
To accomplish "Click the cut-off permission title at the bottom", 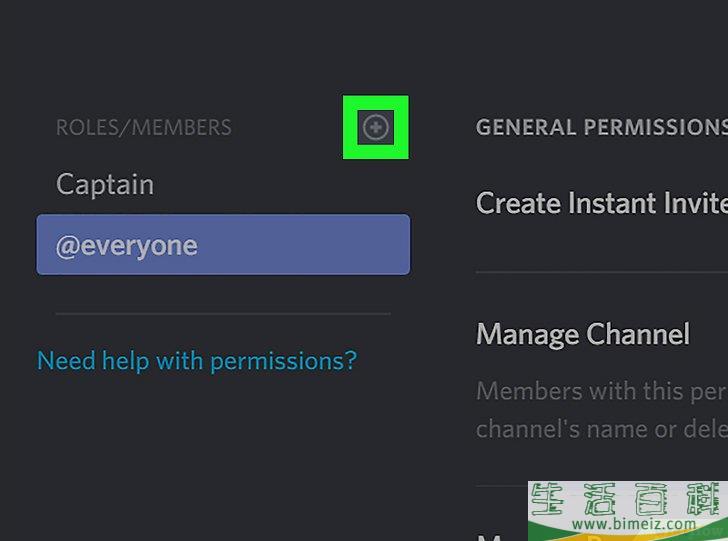I will coord(490,536).
